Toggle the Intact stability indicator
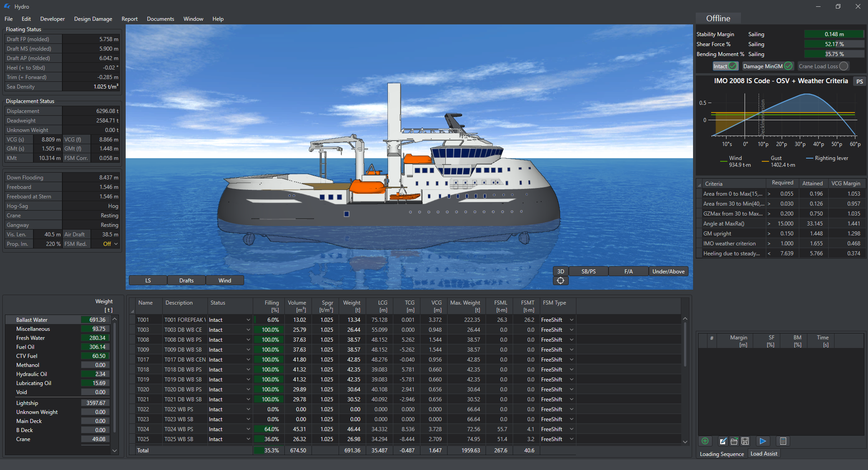 pyautogui.click(x=725, y=66)
